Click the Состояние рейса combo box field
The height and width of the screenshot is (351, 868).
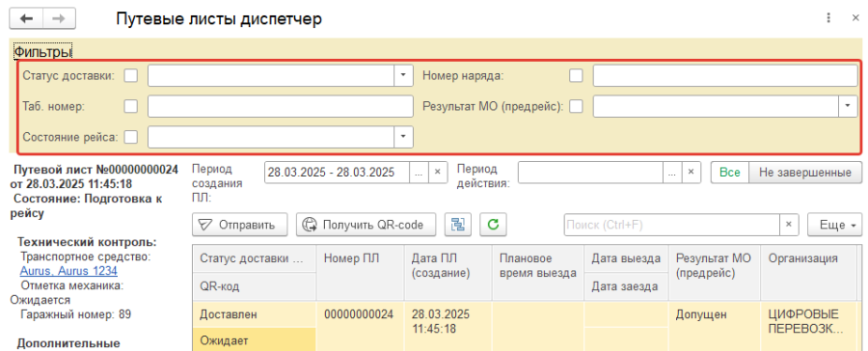click(271, 136)
